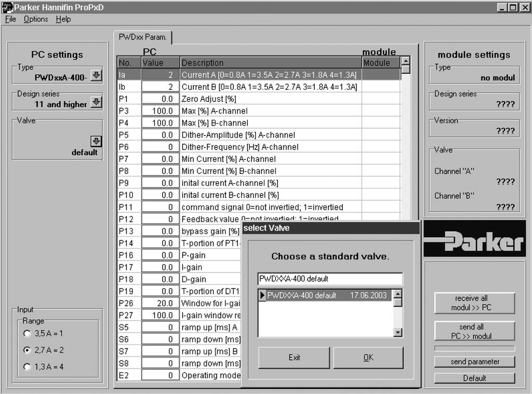This screenshot has width=532, height=394.
Task: Open the PC settings Valve dropdown arrow
Action: pyautogui.click(x=96, y=141)
